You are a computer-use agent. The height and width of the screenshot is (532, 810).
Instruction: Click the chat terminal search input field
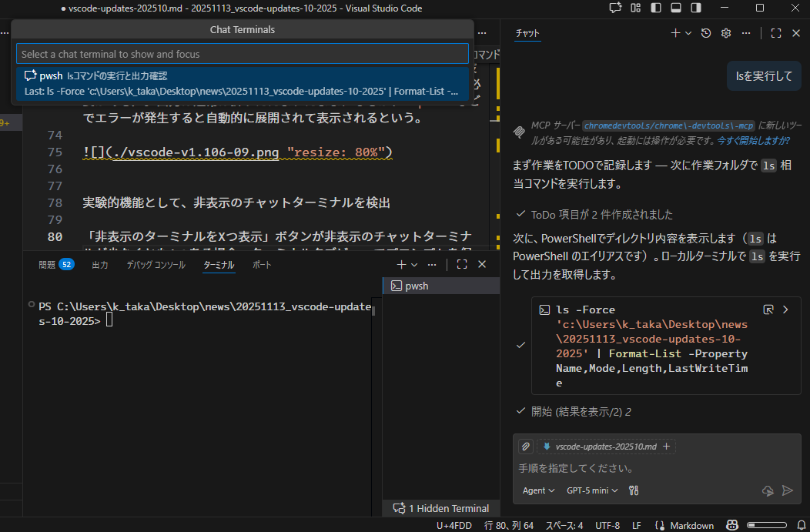pyautogui.click(x=242, y=54)
